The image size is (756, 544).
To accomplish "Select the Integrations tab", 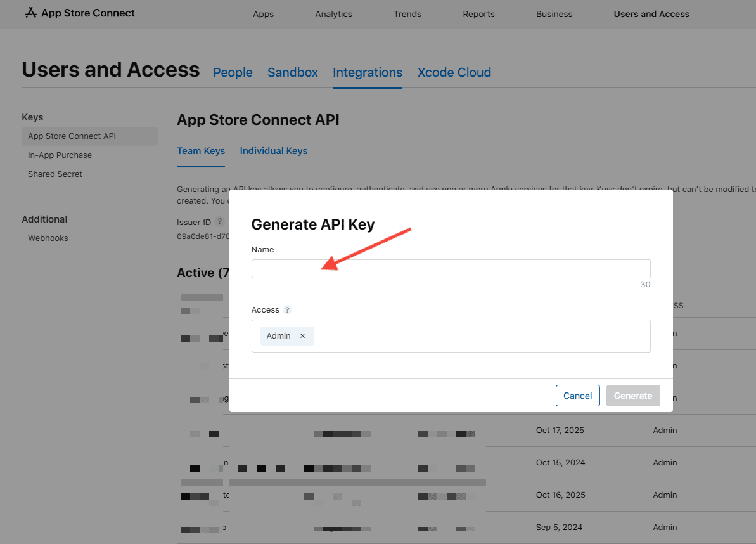I will pos(368,72).
